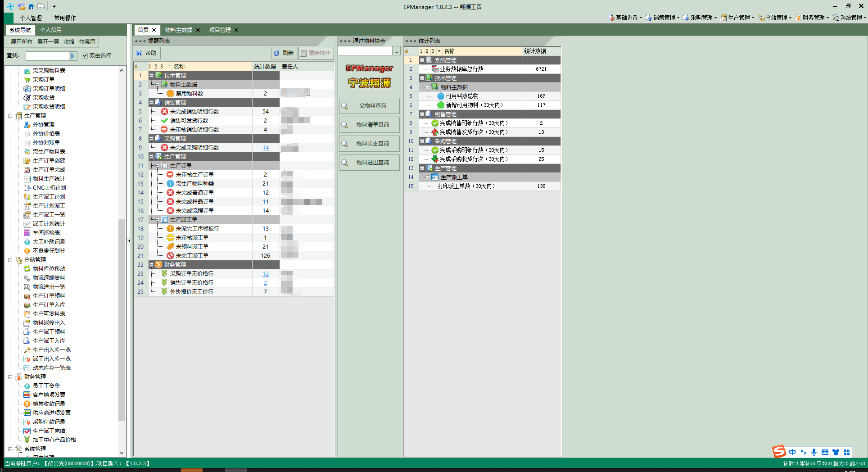
Task: Click the 展开所有 button
Action: [x=21, y=42]
